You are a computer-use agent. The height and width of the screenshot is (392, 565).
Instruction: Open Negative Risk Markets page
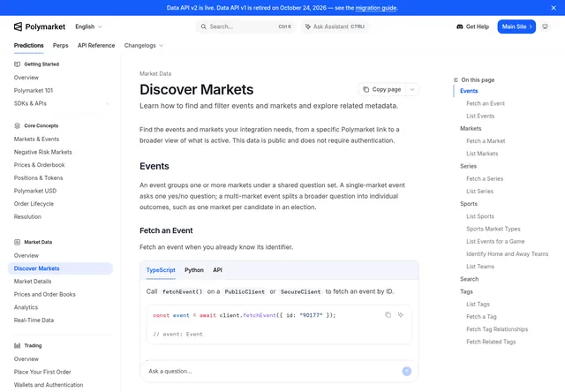pyautogui.click(x=43, y=152)
